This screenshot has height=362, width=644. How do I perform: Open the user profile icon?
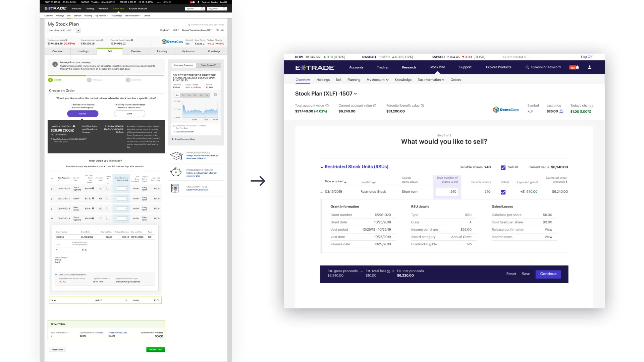(x=589, y=67)
